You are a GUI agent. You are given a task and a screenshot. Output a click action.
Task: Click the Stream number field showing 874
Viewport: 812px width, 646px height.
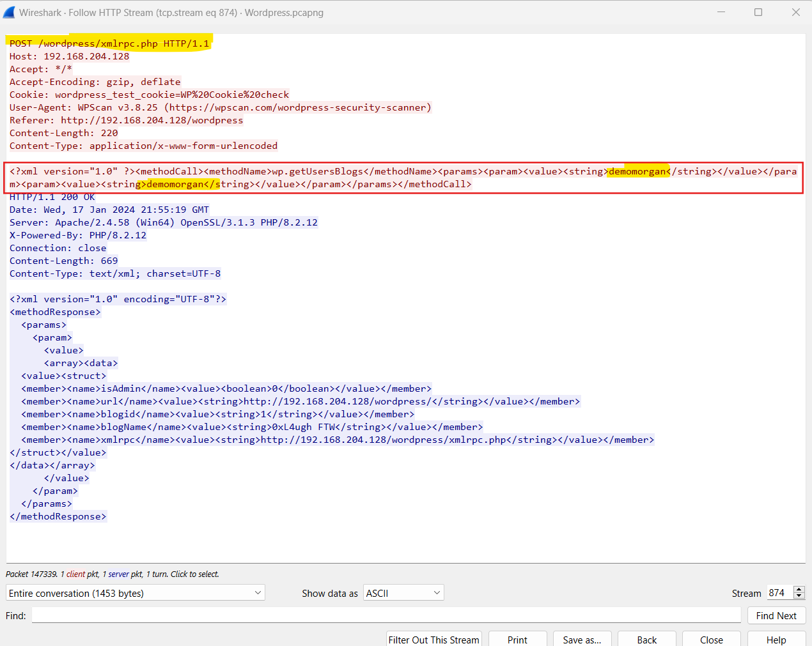[x=780, y=593]
